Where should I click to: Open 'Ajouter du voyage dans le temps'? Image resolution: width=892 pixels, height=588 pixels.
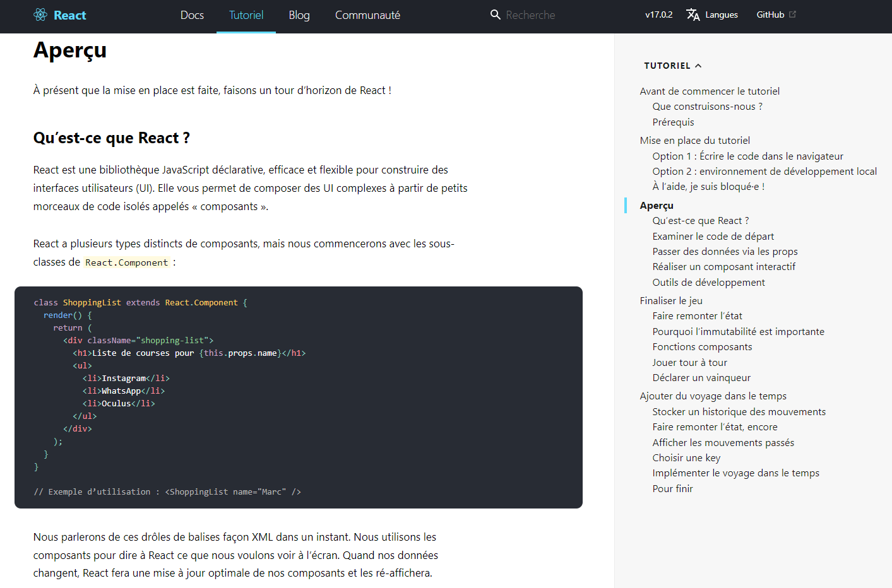click(x=713, y=396)
